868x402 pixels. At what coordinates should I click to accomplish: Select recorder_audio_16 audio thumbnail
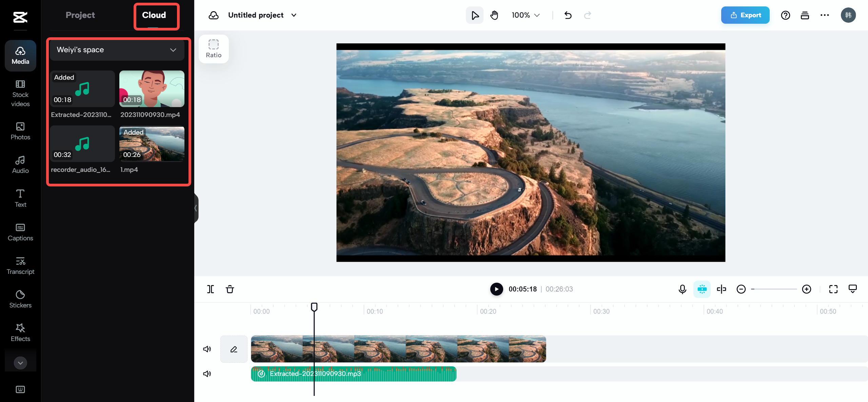(x=82, y=144)
